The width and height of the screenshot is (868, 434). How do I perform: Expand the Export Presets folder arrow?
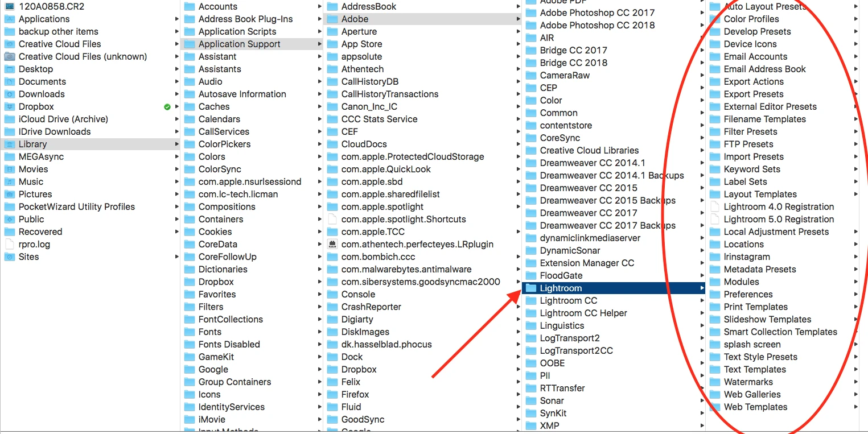(856, 94)
